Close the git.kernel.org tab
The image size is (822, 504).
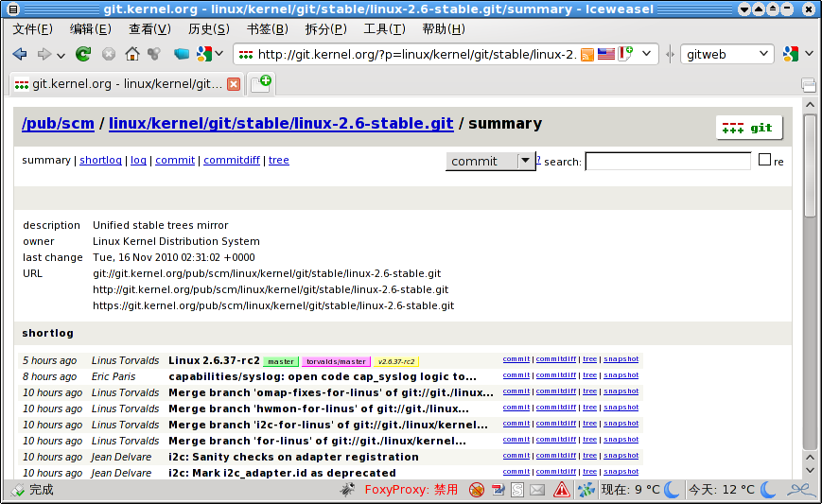pyautogui.click(x=234, y=84)
